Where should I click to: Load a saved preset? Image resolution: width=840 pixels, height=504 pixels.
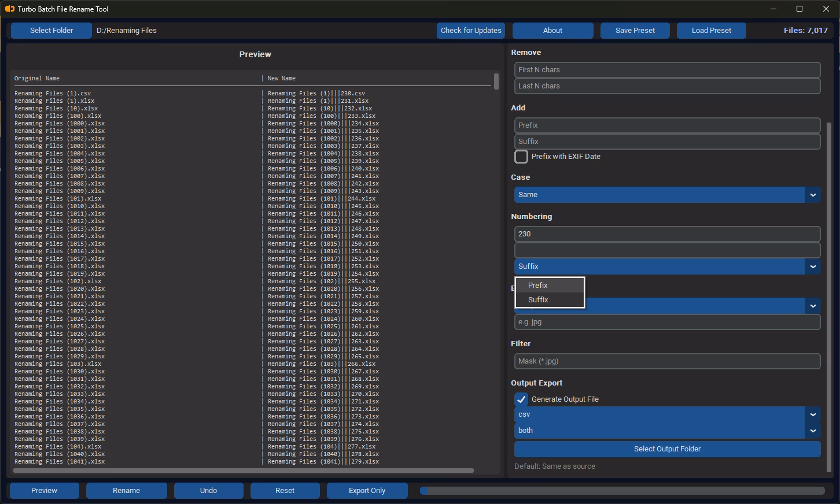(712, 31)
